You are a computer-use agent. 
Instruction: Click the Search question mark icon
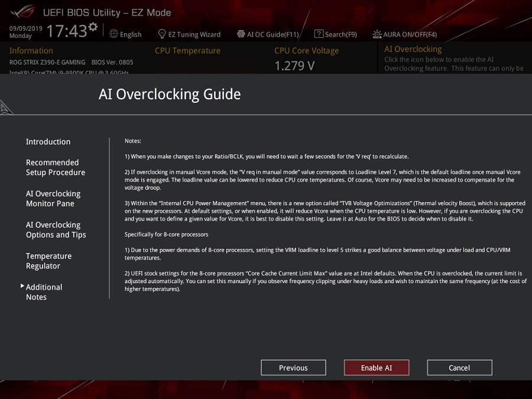[x=319, y=34]
